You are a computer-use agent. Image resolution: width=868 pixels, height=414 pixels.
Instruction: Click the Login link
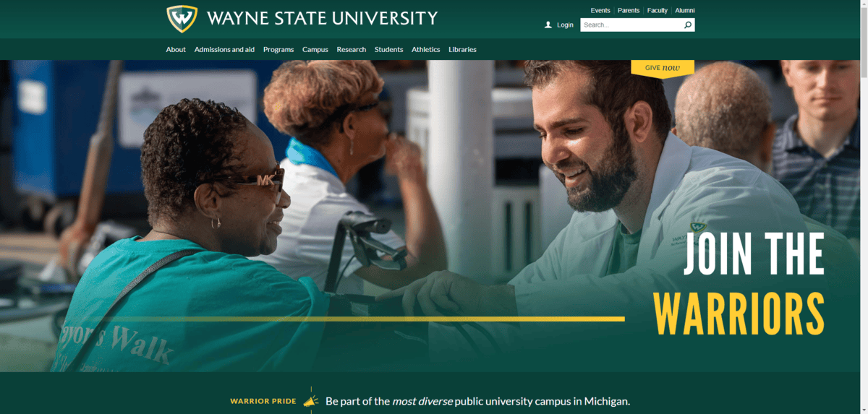565,25
